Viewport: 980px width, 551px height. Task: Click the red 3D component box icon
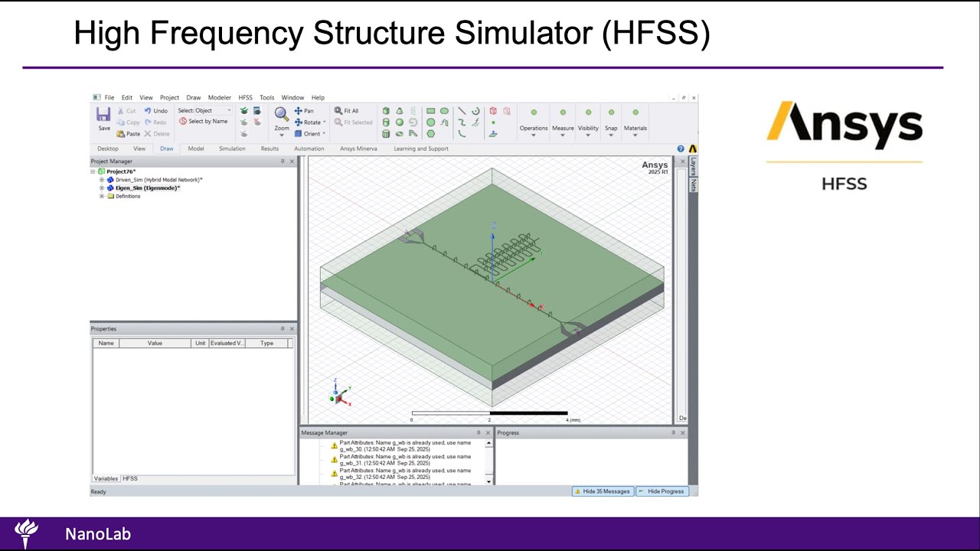tap(493, 111)
